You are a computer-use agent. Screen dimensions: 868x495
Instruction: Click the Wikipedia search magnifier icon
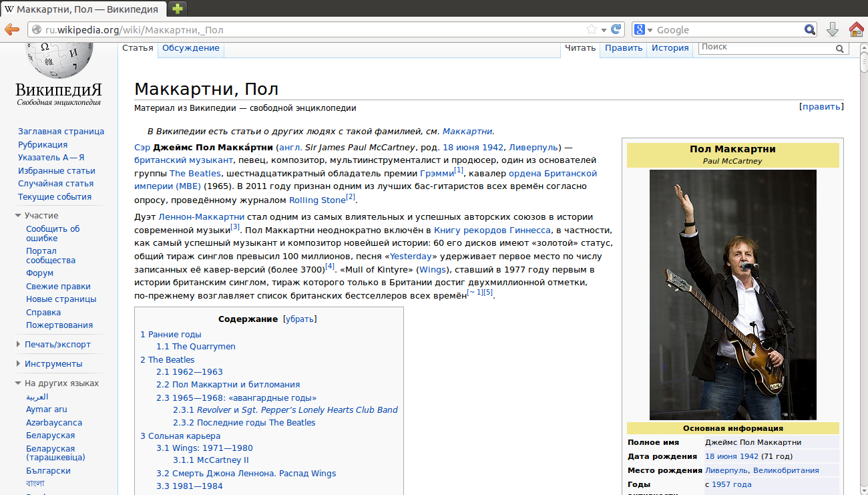(x=839, y=48)
